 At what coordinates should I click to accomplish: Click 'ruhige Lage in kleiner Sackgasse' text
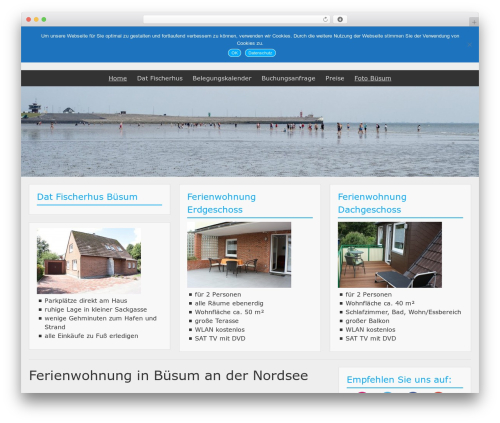pos(96,309)
